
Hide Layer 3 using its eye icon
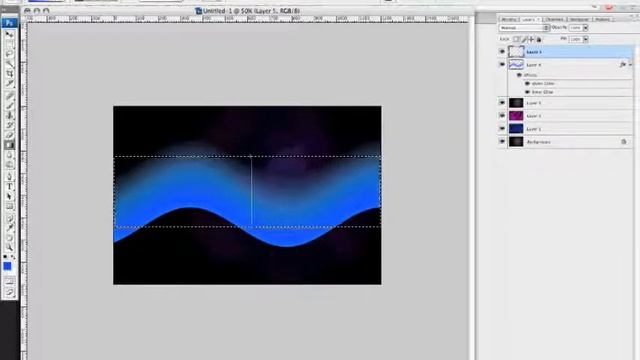502,103
